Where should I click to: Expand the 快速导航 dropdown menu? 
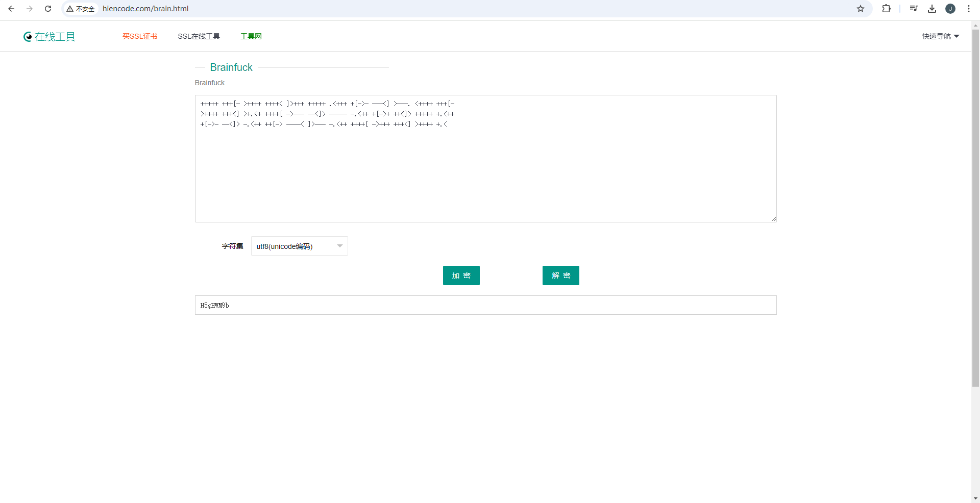click(940, 36)
